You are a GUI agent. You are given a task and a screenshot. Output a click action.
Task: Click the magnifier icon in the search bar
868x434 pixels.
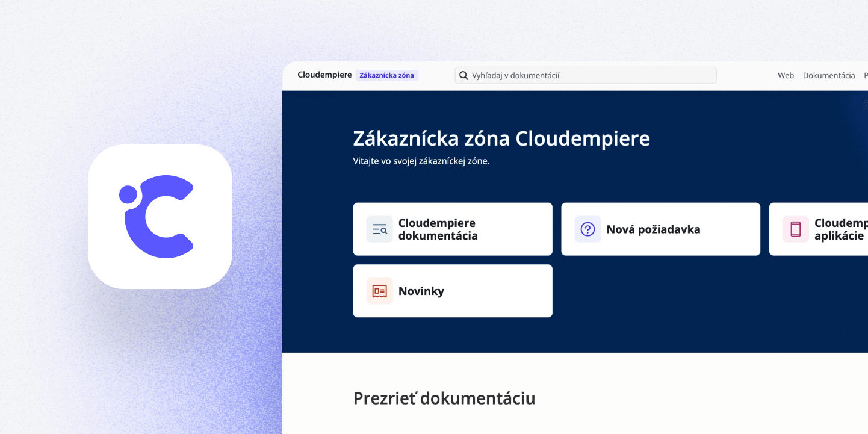pyautogui.click(x=463, y=76)
